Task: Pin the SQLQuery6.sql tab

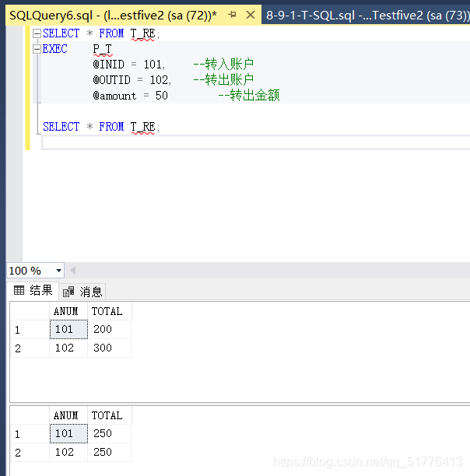Action: pos(232,15)
